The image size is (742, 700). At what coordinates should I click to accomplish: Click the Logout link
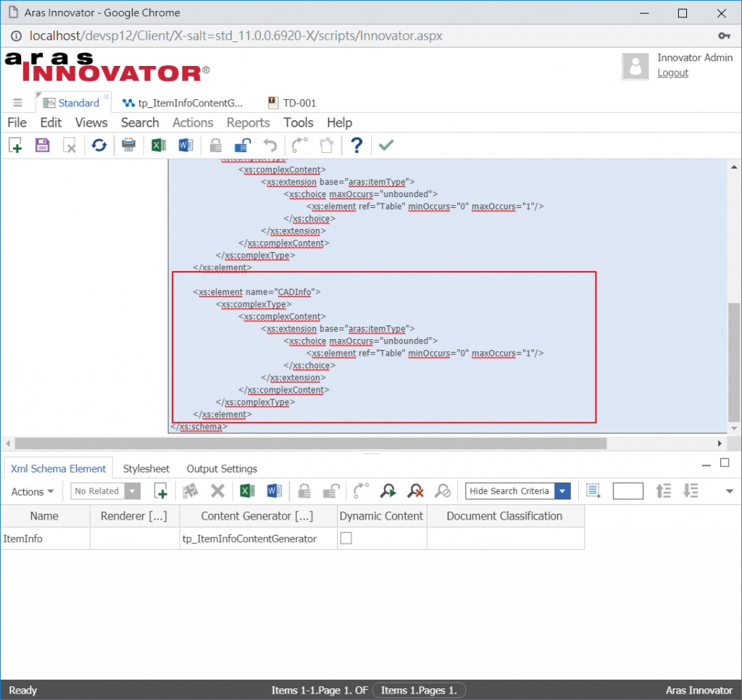[672, 73]
